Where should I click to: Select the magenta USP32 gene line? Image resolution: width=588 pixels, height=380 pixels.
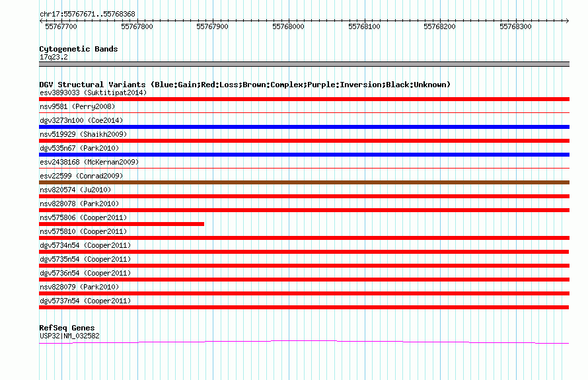[304, 342]
